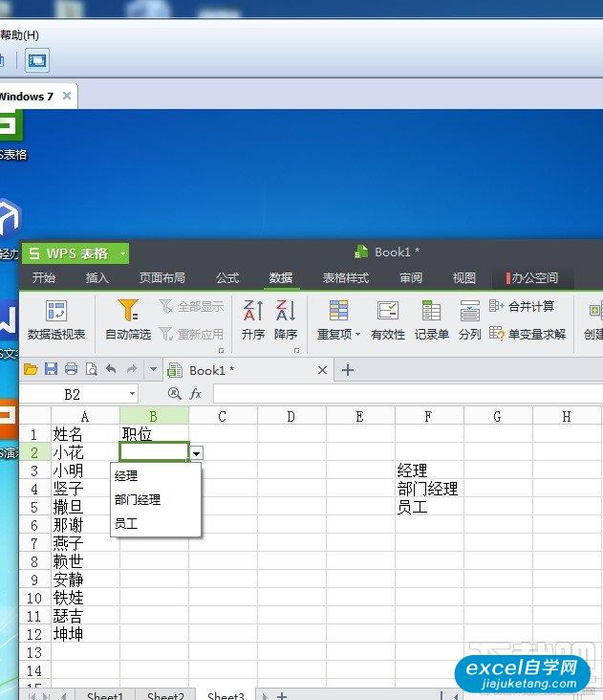Switch to the 表格样式 ribbon tab
This screenshot has width=603, height=700.
click(346, 277)
